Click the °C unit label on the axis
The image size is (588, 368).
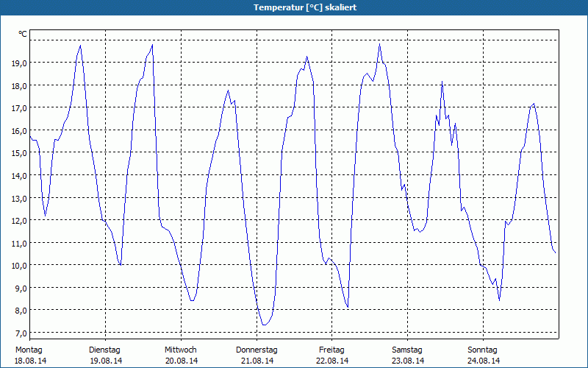point(23,34)
